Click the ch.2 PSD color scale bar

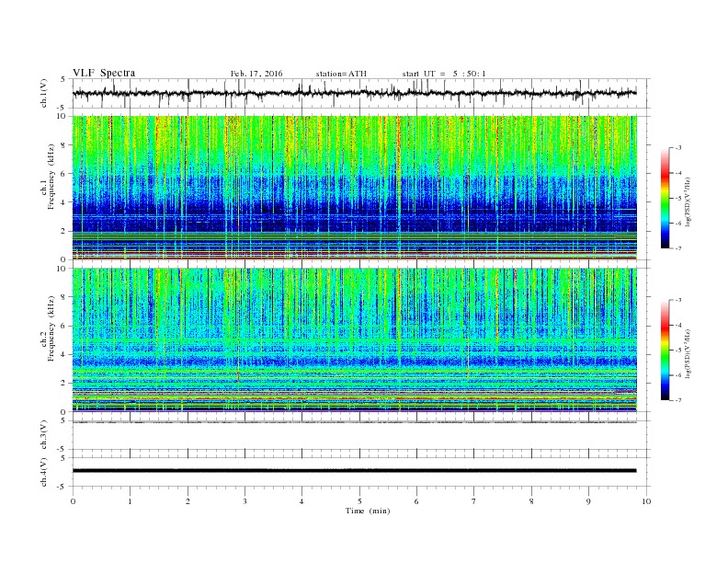(x=665, y=350)
